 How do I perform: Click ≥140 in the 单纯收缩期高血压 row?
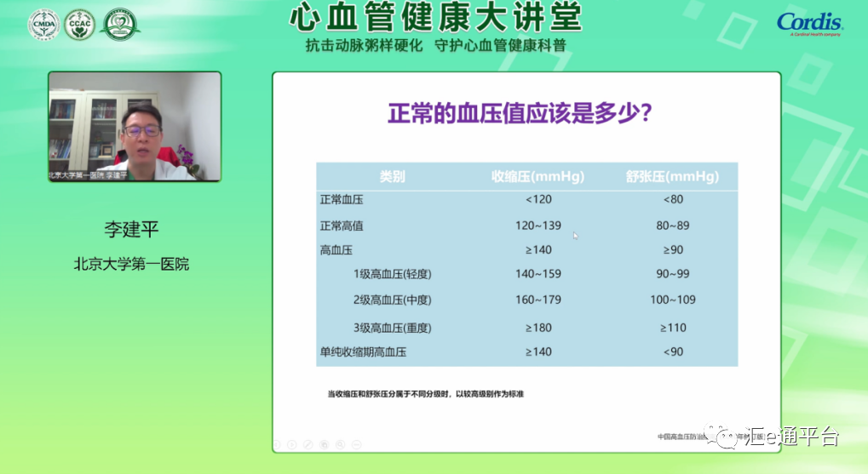pos(538,351)
